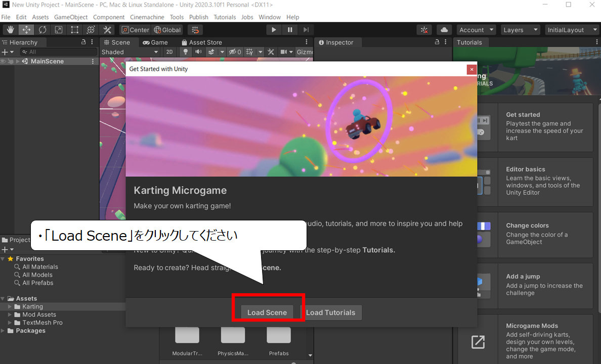Open MainScene context menu dots
601x364 pixels.
[x=93, y=61]
